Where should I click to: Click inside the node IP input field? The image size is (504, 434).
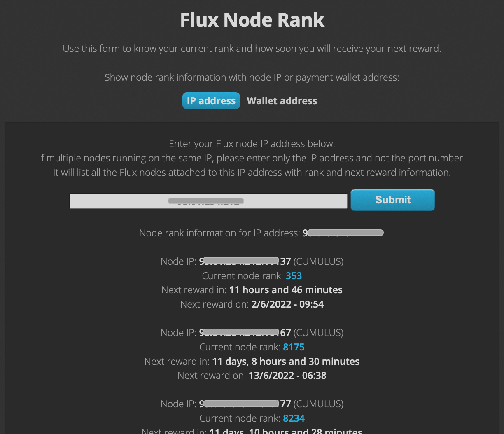pos(208,201)
